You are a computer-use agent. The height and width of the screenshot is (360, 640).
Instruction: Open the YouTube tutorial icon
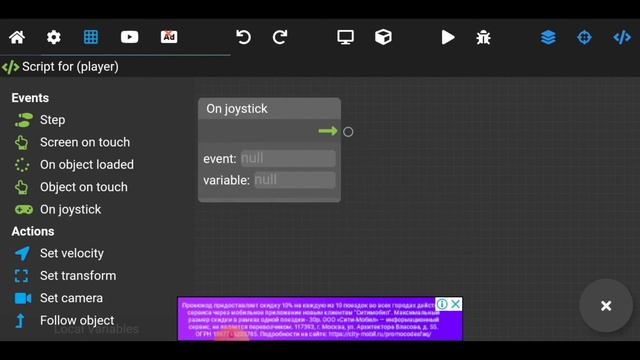click(x=129, y=37)
